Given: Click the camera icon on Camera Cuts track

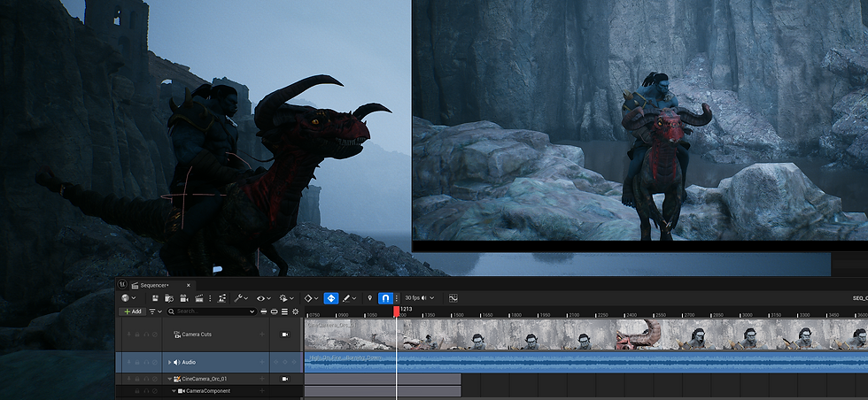Looking at the screenshot, I should 285,335.
